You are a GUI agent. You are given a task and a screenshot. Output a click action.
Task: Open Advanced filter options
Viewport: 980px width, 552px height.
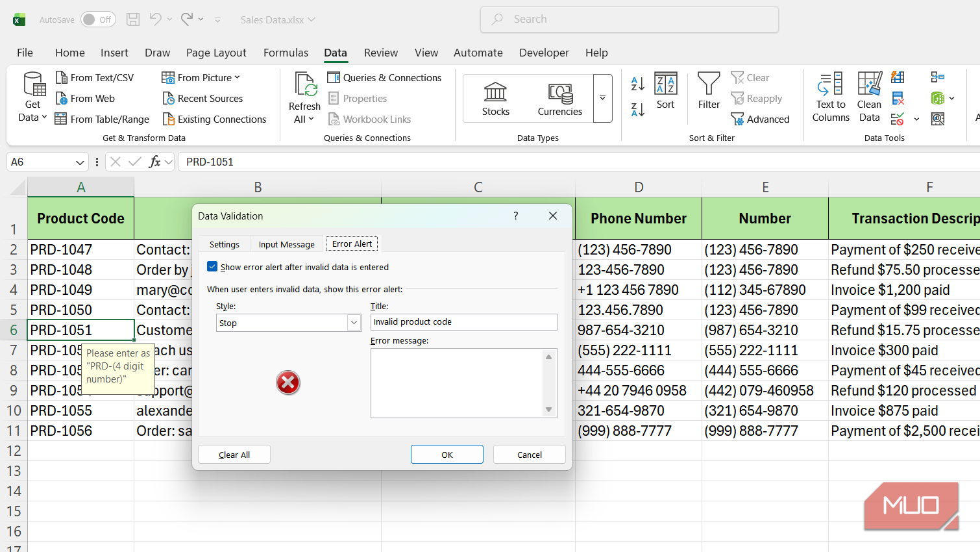pyautogui.click(x=760, y=119)
